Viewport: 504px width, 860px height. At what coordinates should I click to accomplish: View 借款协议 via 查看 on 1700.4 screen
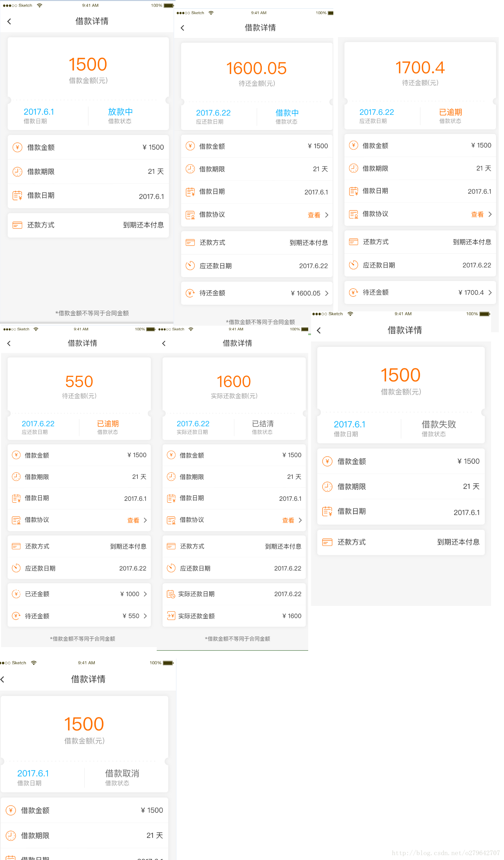pyautogui.click(x=477, y=214)
